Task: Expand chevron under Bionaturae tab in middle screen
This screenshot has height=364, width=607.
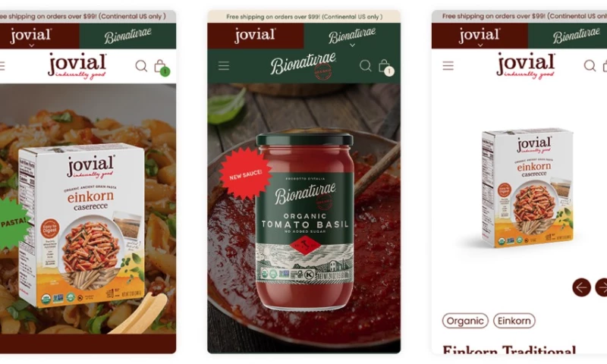Action: pyautogui.click(x=352, y=45)
